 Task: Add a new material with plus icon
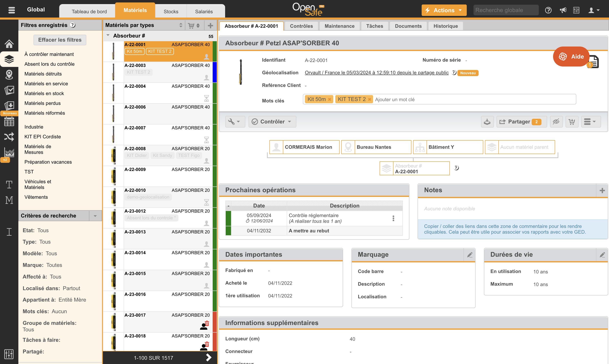tap(210, 25)
